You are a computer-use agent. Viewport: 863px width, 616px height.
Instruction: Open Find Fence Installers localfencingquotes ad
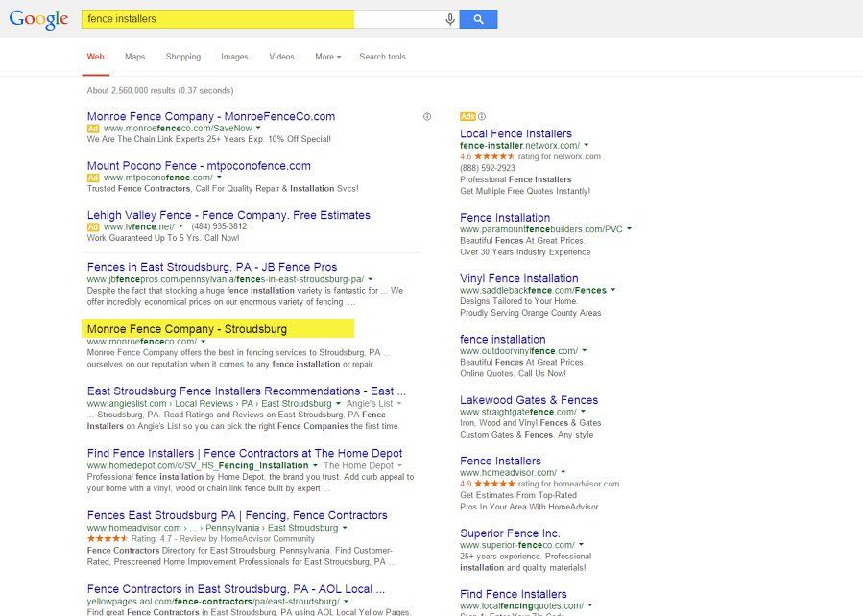pyautogui.click(x=514, y=595)
